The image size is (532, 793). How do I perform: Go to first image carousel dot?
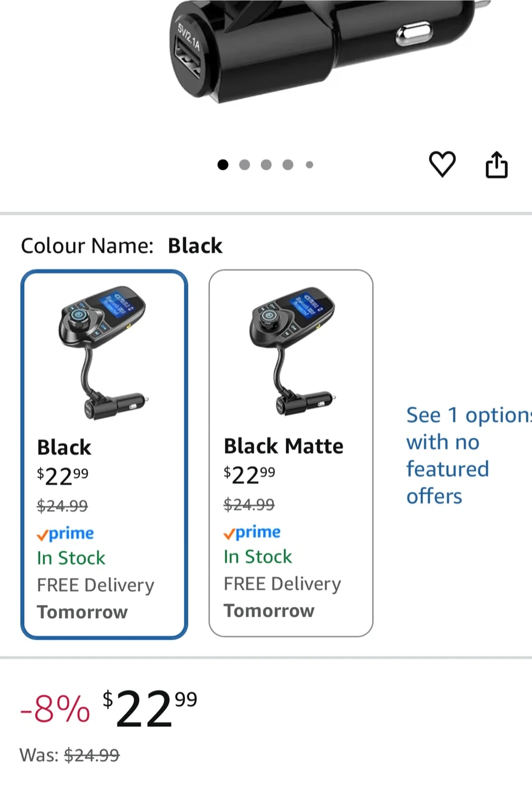[223, 165]
